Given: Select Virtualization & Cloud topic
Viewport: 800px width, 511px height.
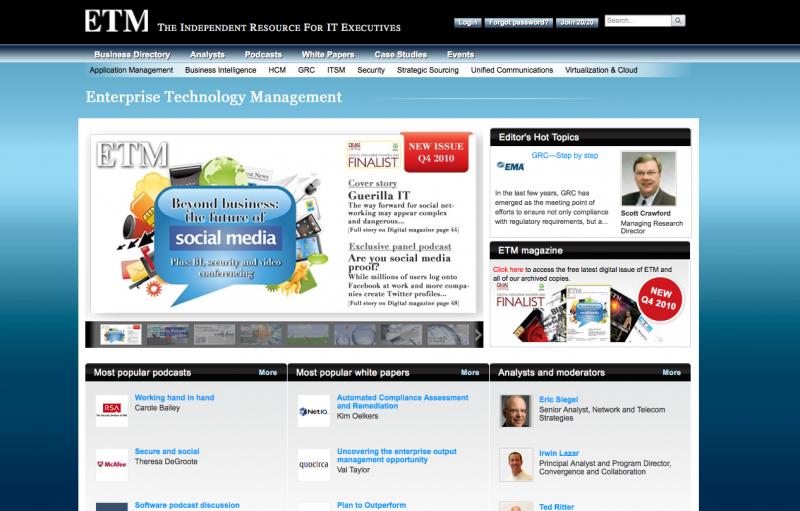Looking at the screenshot, I should click(x=601, y=70).
